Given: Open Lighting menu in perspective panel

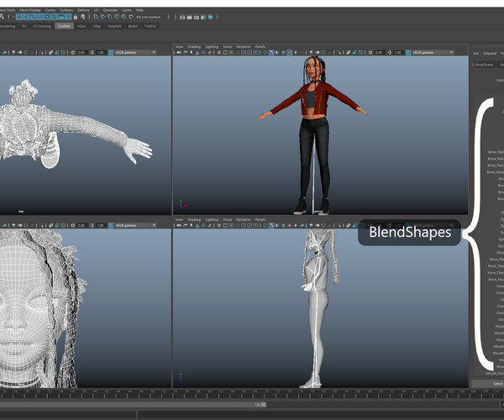Looking at the screenshot, I should point(212,47).
